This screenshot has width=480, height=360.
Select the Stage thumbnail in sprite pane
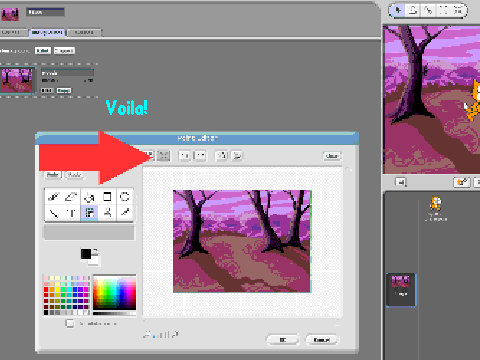tap(401, 290)
